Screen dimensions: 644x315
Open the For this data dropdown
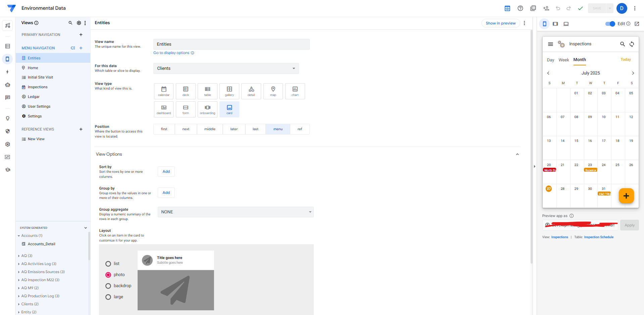[226, 68]
